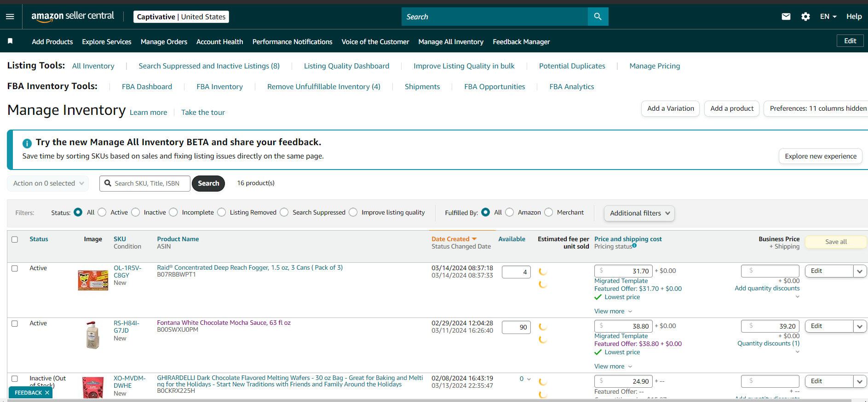Select the Active status filter
This screenshot has height=402, width=868.
[102, 212]
